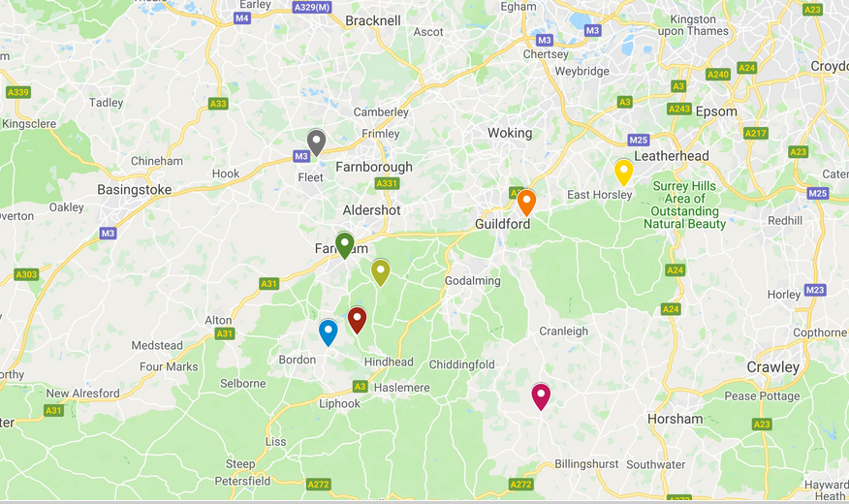The image size is (849, 504).
Task: Open the yellow pin near East Horsley
Action: click(624, 173)
